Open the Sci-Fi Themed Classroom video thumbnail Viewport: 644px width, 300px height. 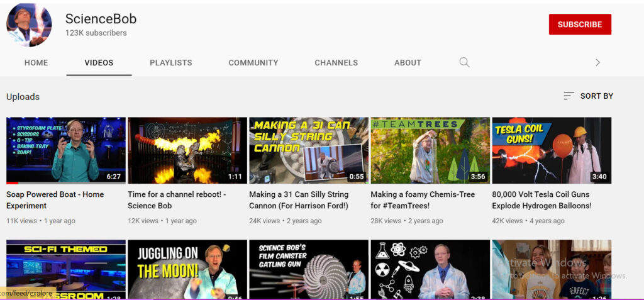[x=65, y=269]
